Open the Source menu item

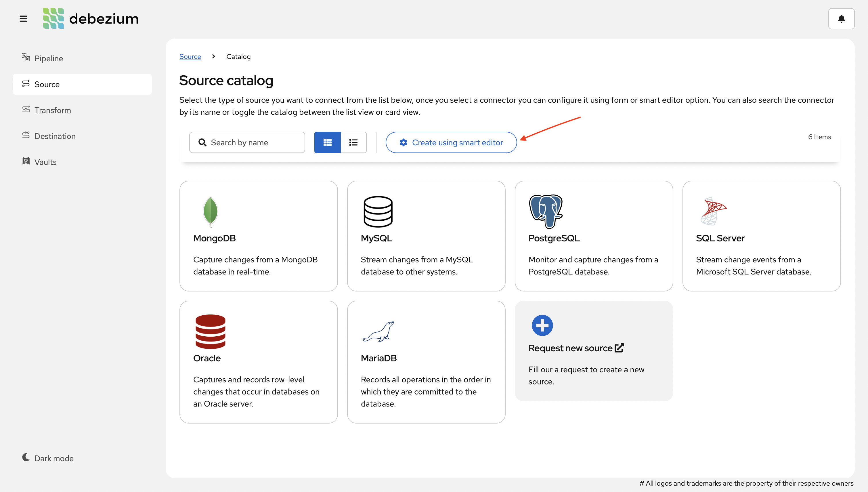point(82,84)
